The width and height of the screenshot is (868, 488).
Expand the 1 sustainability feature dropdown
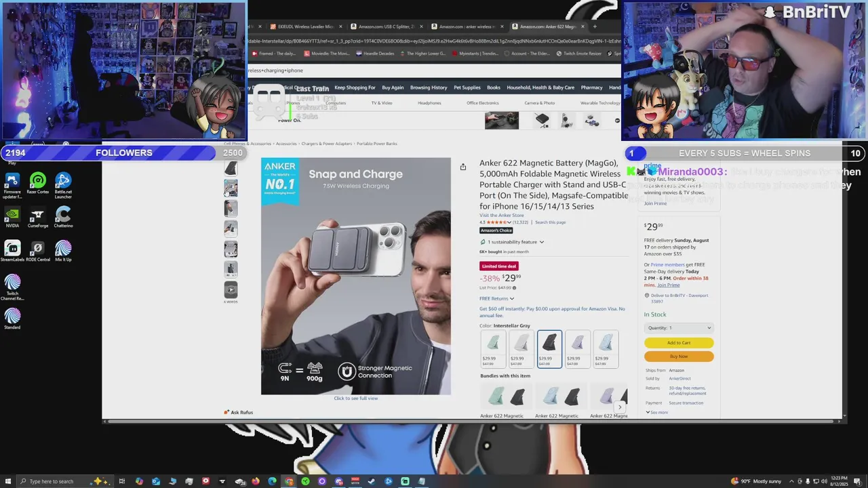click(513, 242)
